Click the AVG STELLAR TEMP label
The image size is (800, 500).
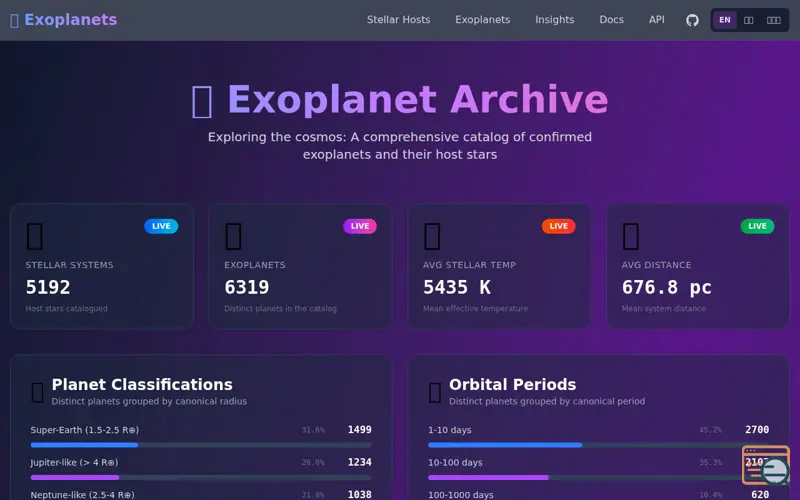[x=469, y=265]
